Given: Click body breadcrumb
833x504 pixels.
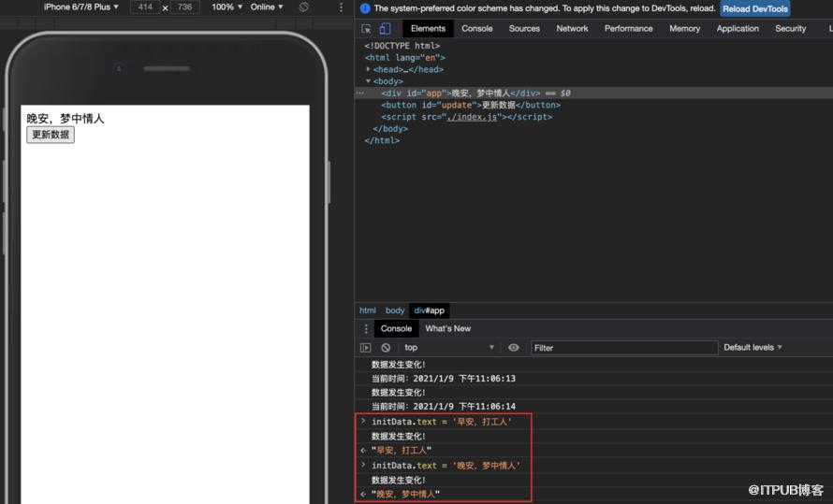Looking at the screenshot, I should (x=395, y=310).
